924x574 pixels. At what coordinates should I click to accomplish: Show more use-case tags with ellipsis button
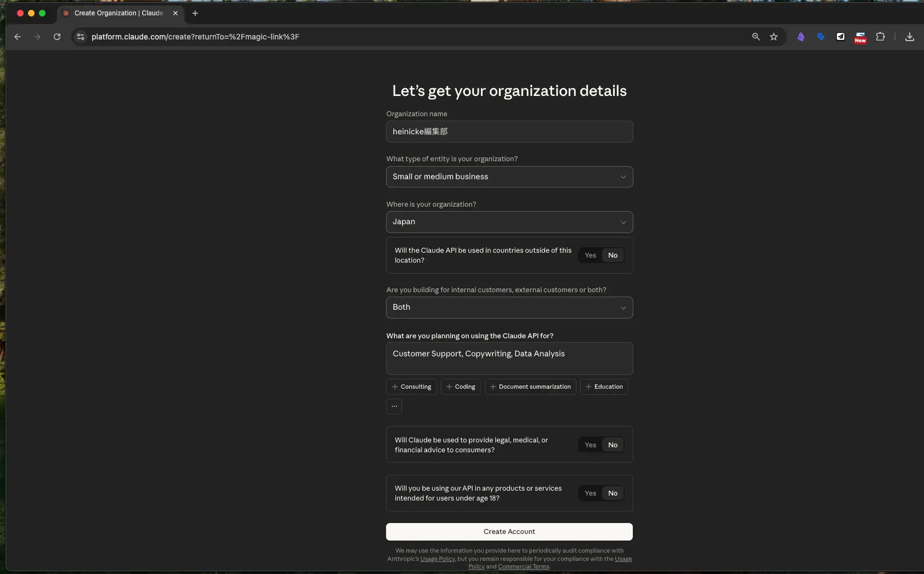[394, 407]
